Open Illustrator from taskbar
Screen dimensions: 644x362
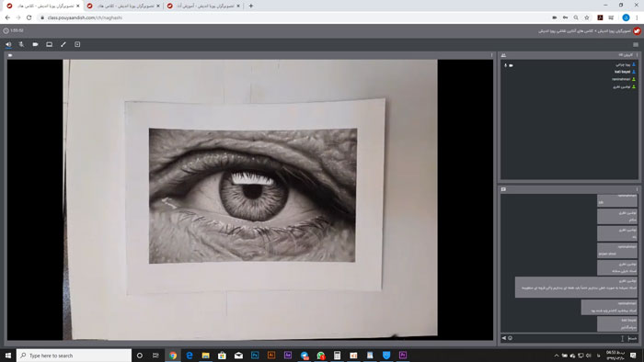click(271, 356)
